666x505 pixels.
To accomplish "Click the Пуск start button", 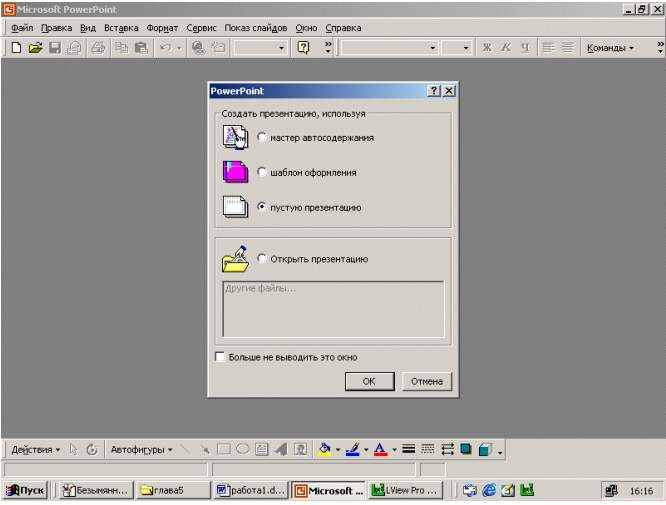I will click(x=25, y=491).
